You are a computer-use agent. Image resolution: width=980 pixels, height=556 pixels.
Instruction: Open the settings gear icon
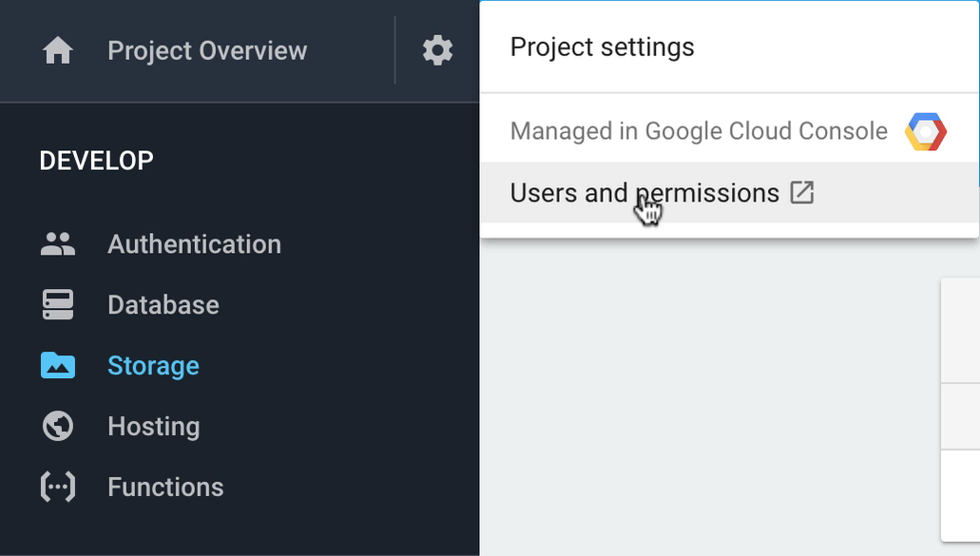click(x=437, y=50)
